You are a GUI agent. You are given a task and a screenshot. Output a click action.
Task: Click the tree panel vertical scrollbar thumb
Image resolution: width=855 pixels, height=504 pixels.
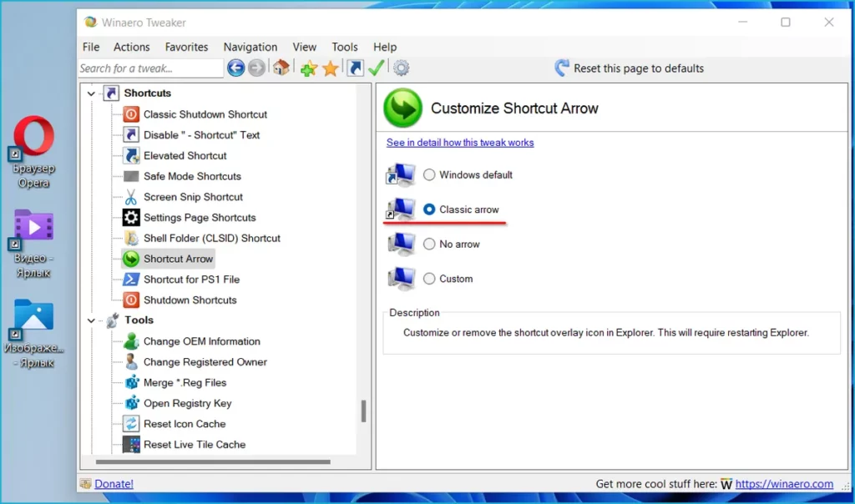tap(363, 411)
